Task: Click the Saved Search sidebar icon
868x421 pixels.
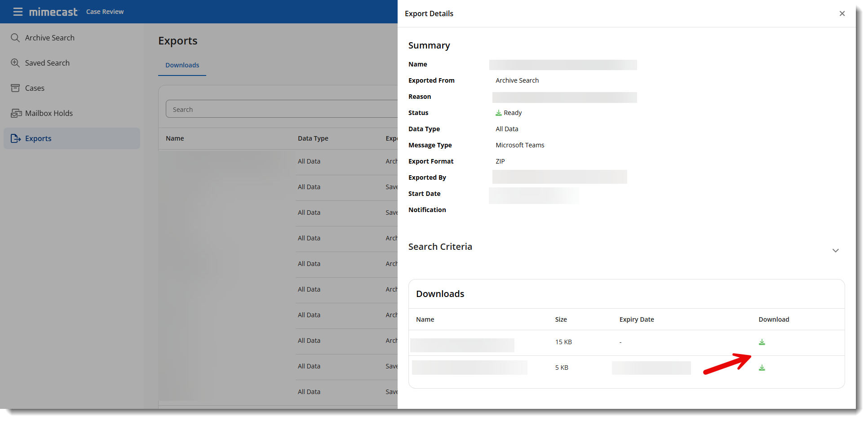Action: coord(15,63)
